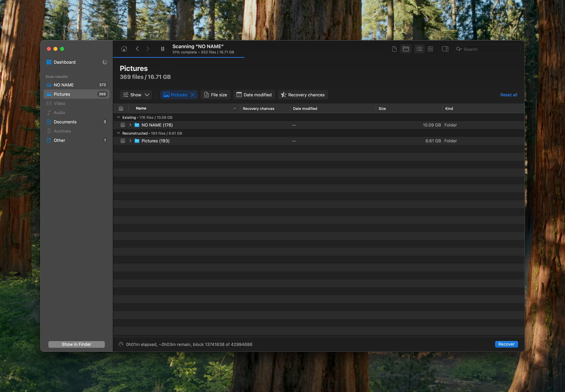Click Reset all filters link
565x392 pixels.
tap(508, 94)
